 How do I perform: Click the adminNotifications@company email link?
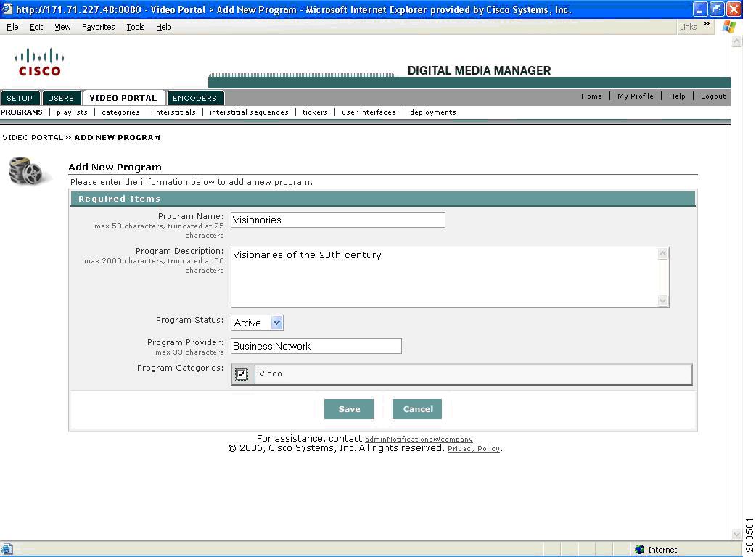click(x=419, y=439)
